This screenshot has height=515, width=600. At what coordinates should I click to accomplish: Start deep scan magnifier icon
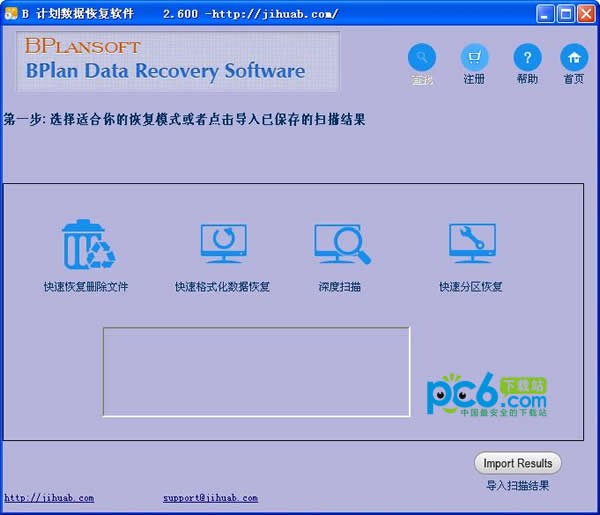(342, 244)
